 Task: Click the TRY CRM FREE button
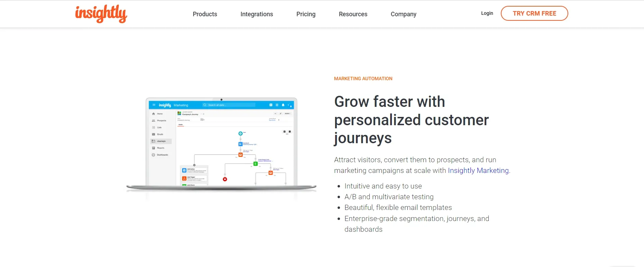[534, 13]
